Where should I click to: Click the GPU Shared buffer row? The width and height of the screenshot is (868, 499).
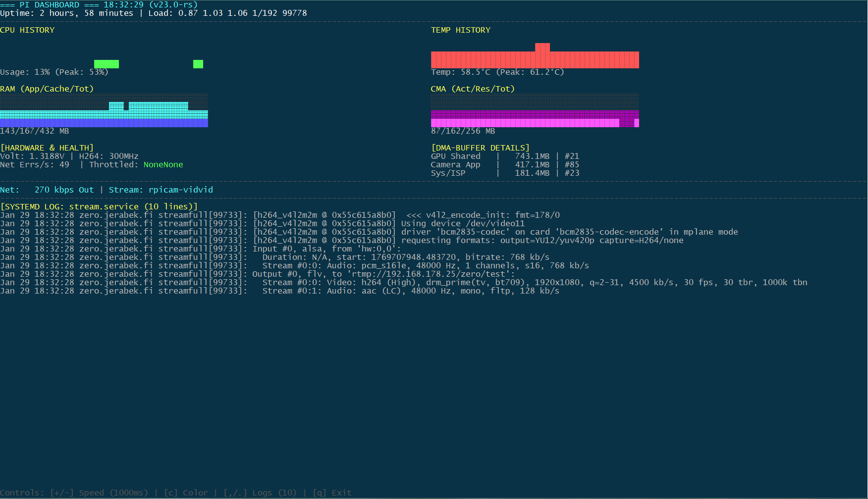[504, 156]
